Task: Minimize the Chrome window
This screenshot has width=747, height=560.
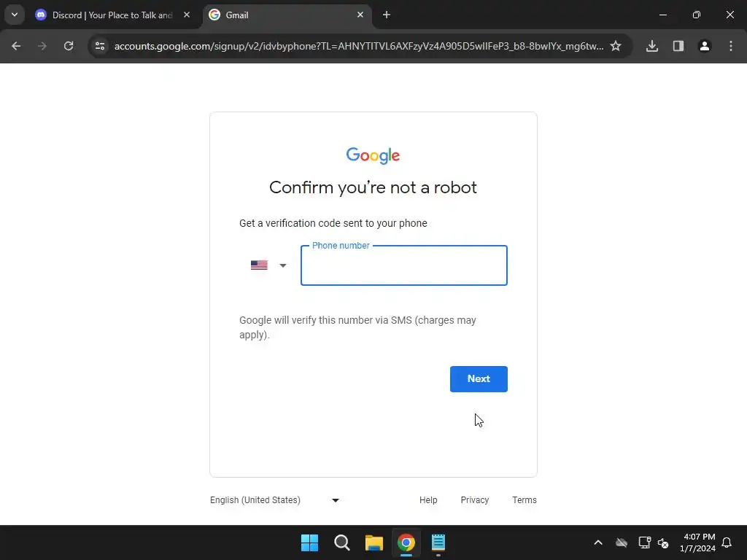Action: point(662,15)
